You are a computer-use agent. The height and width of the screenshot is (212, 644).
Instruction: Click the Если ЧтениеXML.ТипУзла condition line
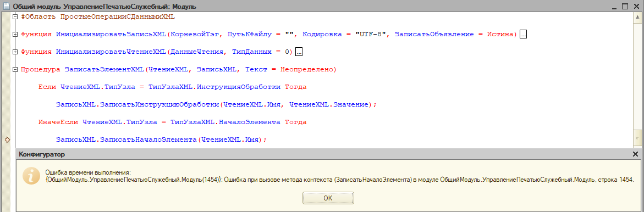(x=172, y=87)
